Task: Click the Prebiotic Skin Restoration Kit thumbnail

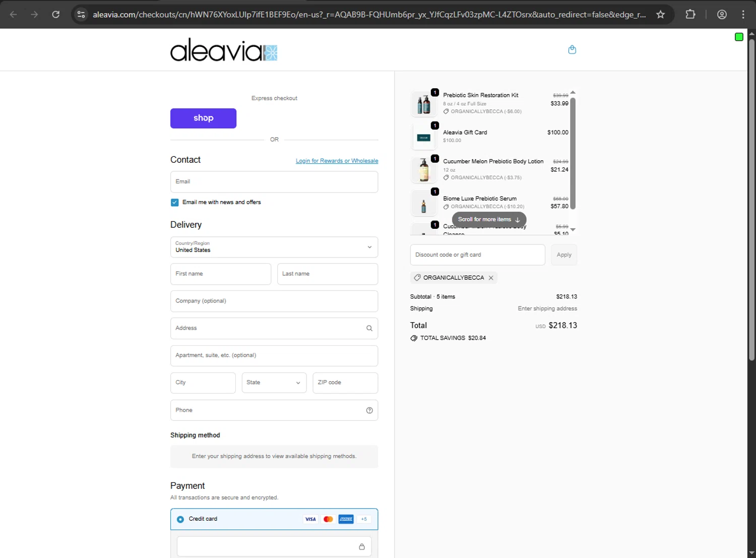Action: click(x=424, y=104)
